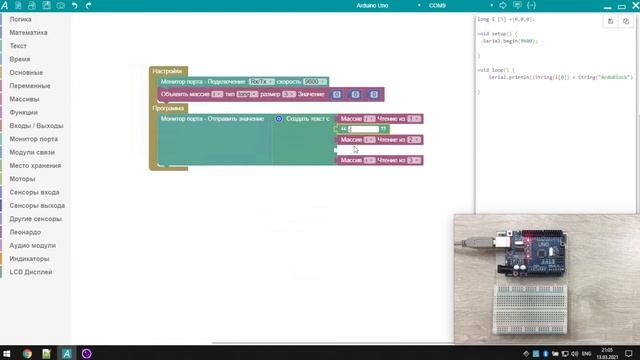This screenshot has height=360, width=640.
Task: Click the purple circular app icon in taskbar
Action: (87, 353)
